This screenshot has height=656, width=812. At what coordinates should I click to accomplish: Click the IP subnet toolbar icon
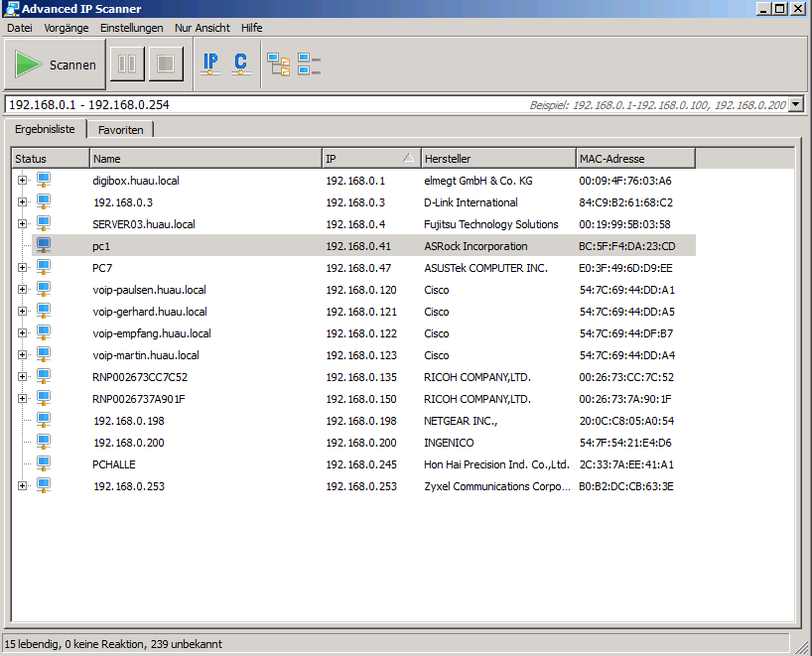[210, 65]
